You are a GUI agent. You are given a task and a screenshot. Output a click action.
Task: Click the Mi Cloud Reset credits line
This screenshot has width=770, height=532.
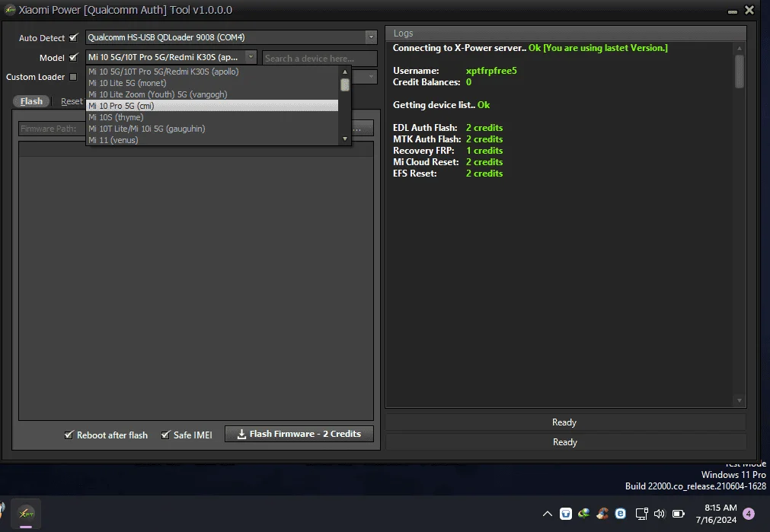[x=447, y=162]
